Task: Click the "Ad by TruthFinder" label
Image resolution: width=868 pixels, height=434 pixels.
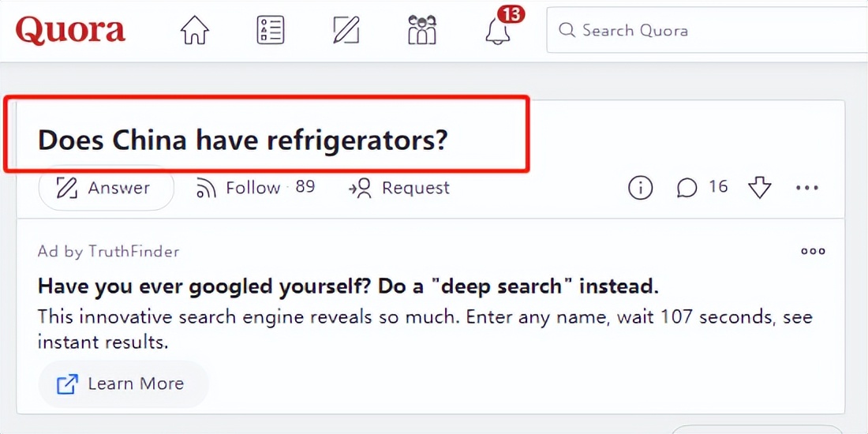Action: 109,252
